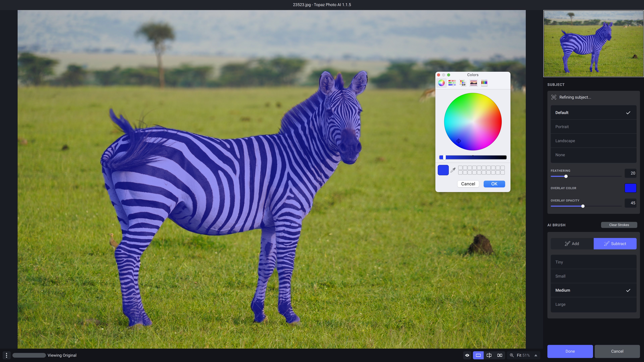This screenshot has height=362, width=644.
Task: Open the three-dot options menu
Action: pyautogui.click(x=7, y=355)
